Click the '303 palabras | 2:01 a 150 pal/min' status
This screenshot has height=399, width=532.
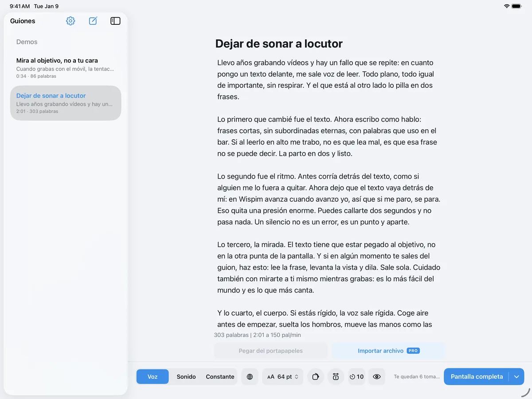point(257,335)
